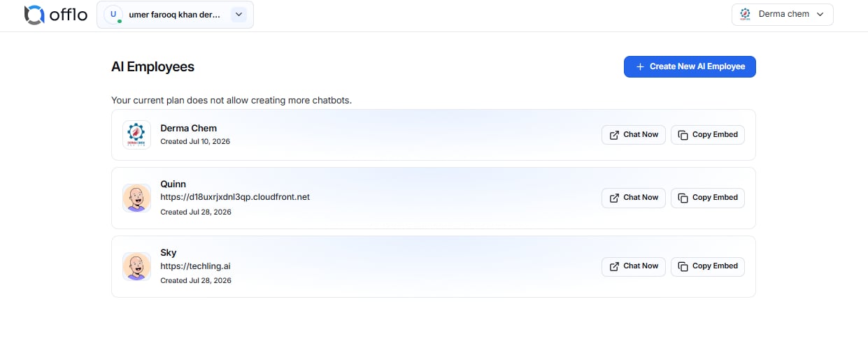The image size is (868, 362).
Task: Click copy icon in Sky row
Action: pyautogui.click(x=683, y=266)
